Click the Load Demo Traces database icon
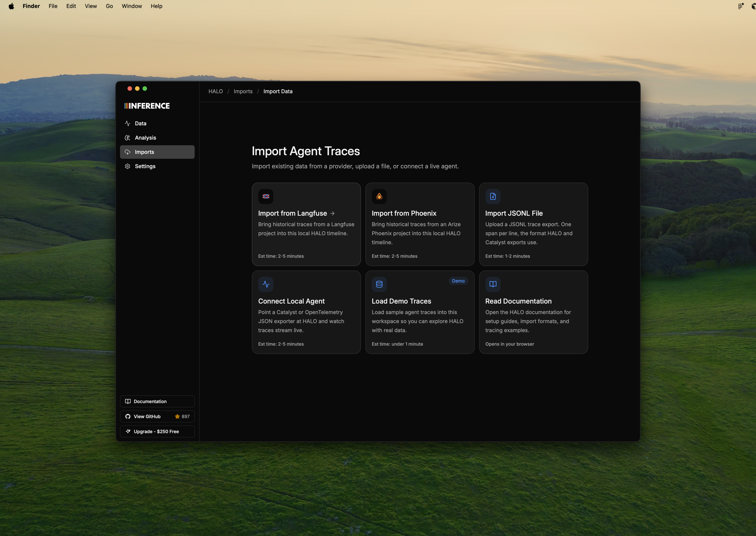 point(379,284)
